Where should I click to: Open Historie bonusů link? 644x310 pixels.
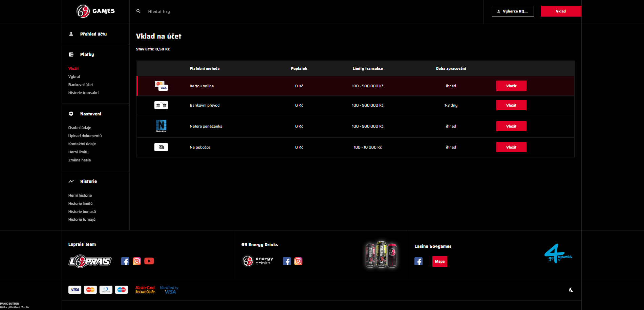82,212
